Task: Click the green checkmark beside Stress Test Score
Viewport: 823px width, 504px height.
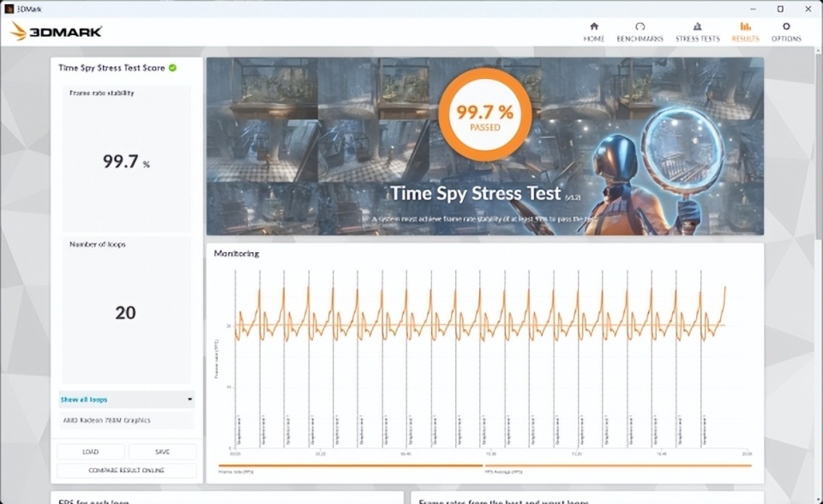Action: point(173,68)
